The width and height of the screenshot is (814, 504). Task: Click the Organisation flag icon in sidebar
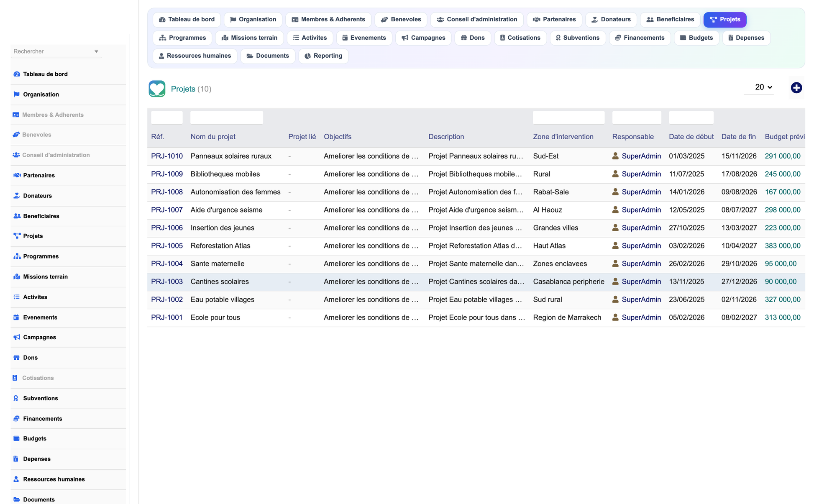[x=17, y=95]
